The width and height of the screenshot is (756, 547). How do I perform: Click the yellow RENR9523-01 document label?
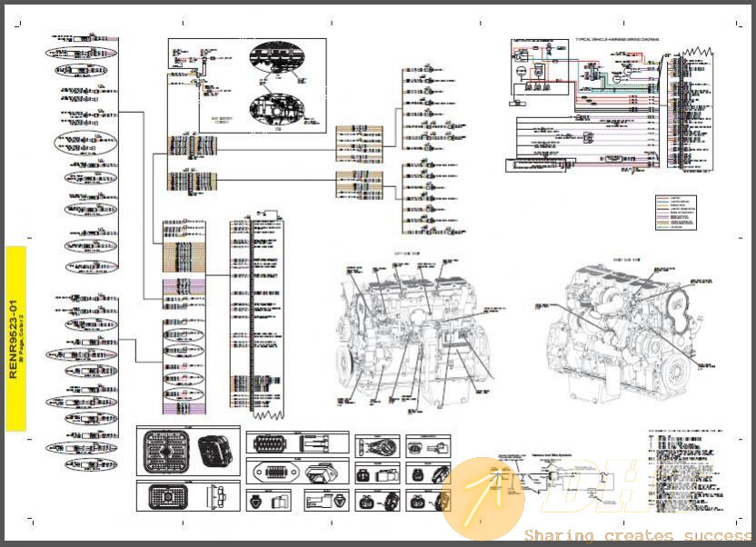pos(16,339)
